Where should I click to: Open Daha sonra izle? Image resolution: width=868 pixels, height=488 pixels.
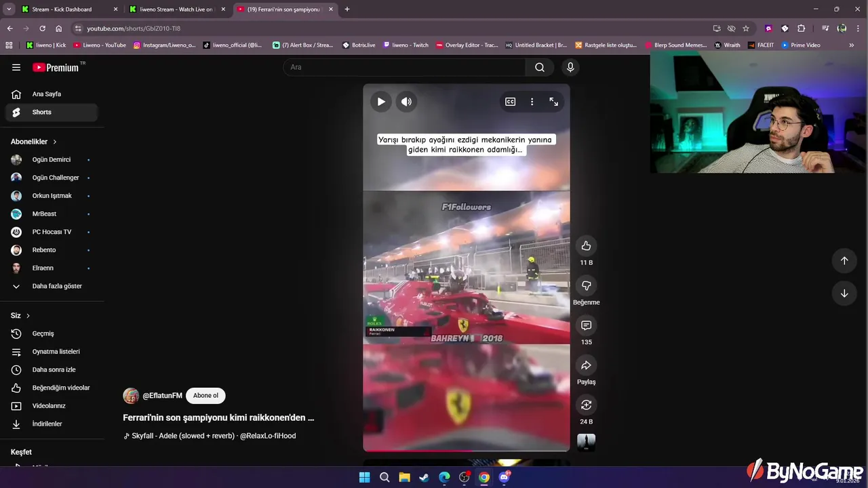(x=52, y=369)
